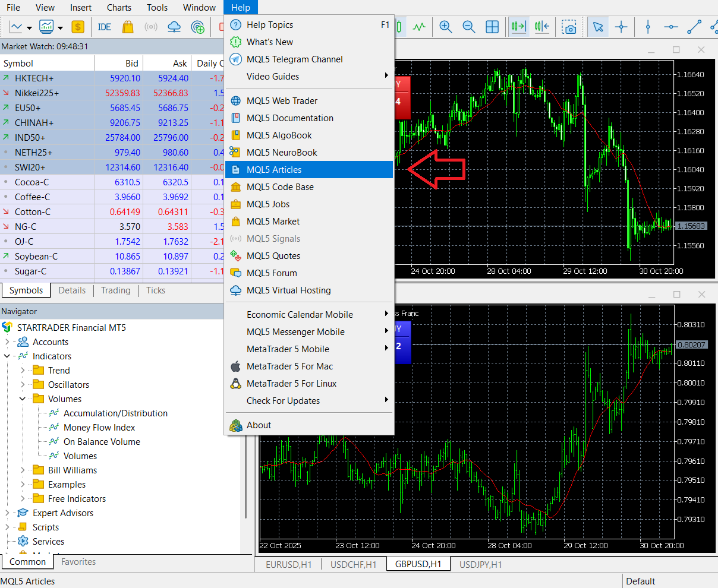Click the Zoom In magnifier icon
718x588 pixels.
pyautogui.click(x=445, y=27)
